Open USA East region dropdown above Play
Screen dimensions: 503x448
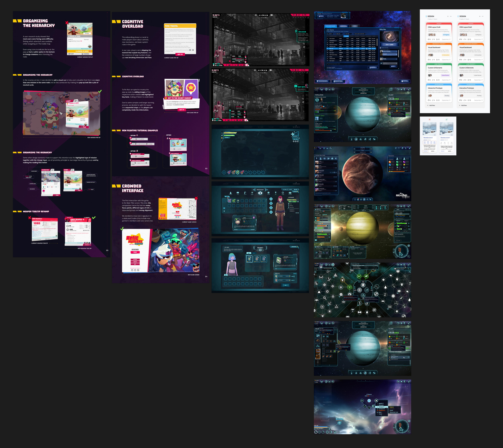click(x=135, y=250)
